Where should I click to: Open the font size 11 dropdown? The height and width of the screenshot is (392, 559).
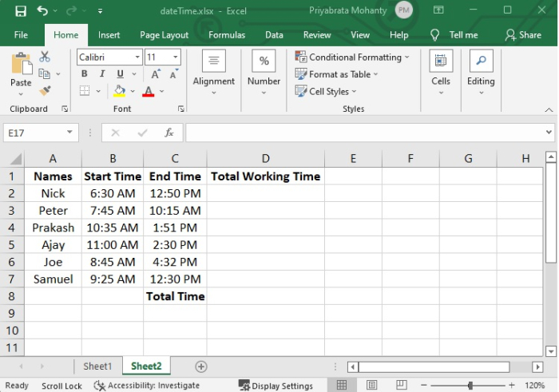176,57
